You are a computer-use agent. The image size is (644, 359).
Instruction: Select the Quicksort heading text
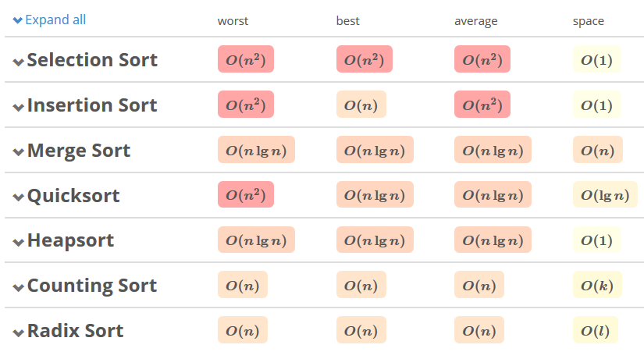(x=73, y=195)
